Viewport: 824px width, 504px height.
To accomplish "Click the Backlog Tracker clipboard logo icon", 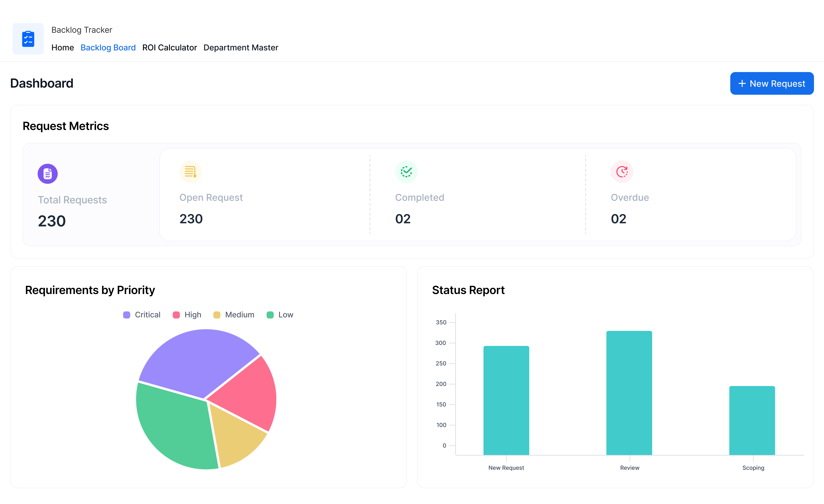I will click(28, 38).
